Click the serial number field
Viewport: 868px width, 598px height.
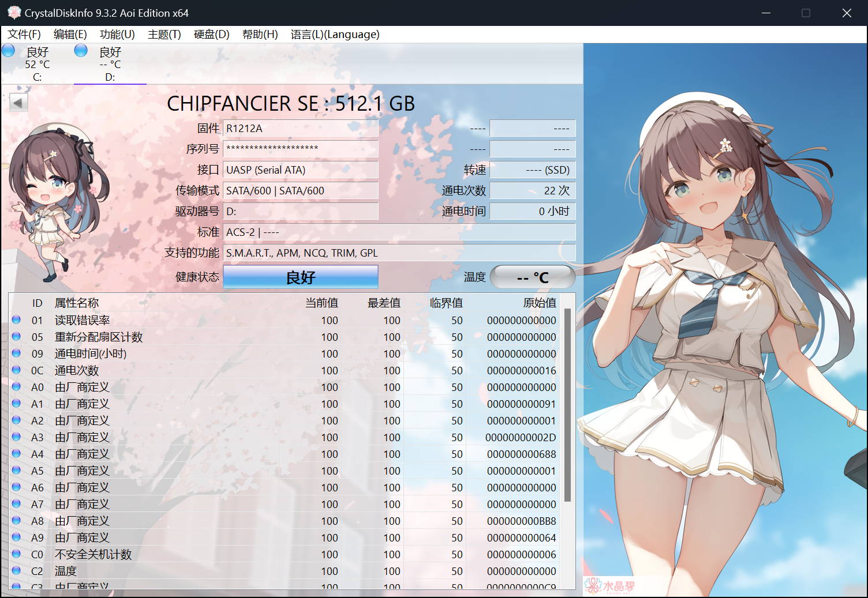point(301,149)
